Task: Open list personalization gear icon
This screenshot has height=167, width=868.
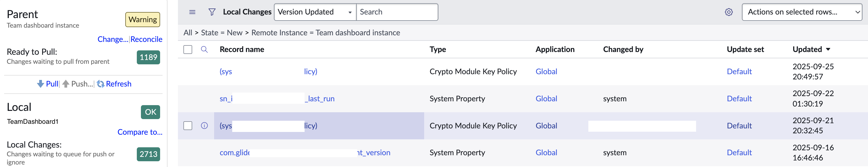Action: coord(728,12)
